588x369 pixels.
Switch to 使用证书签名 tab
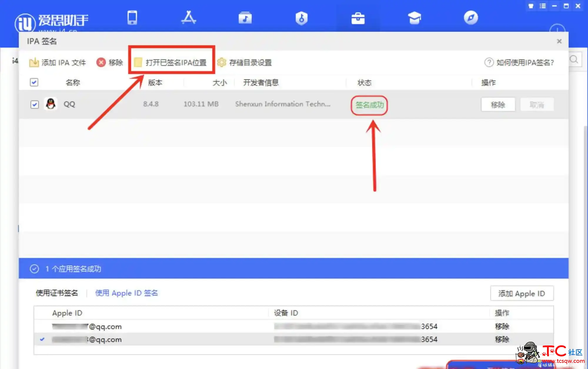[57, 293]
